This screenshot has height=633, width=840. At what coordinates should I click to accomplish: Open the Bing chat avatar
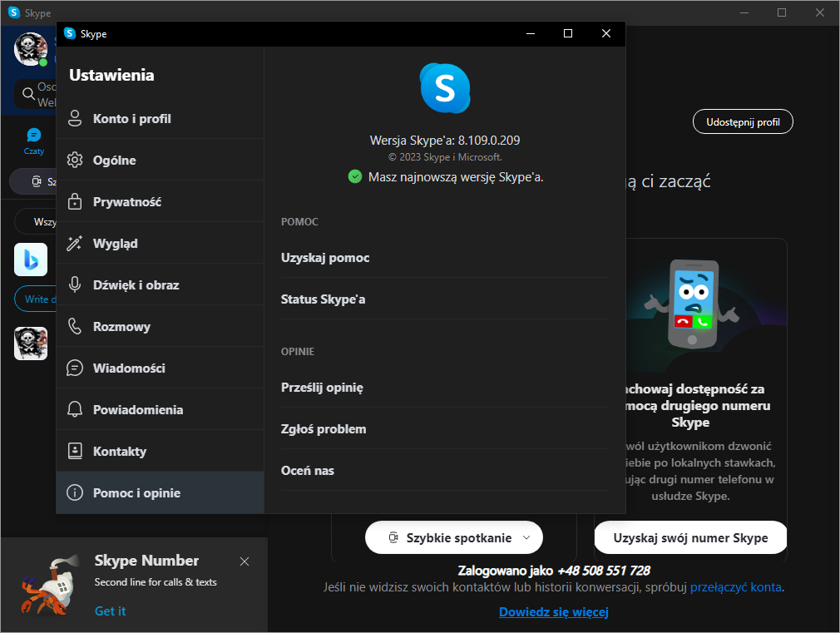pos(31,260)
